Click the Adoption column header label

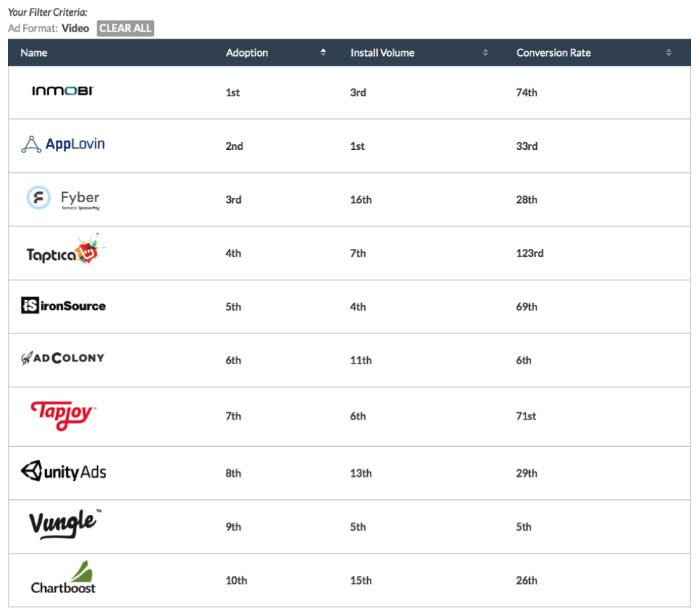(247, 52)
